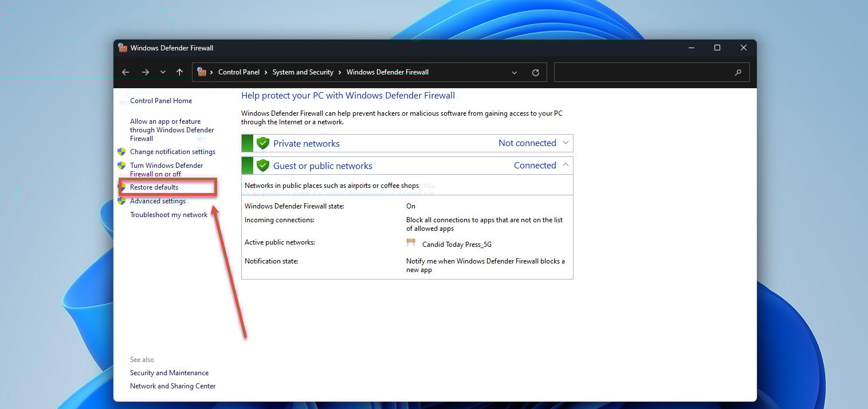Open Network and Sharing Center link
The height and width of the screenshot is (409, 868).
pos(172,386)
